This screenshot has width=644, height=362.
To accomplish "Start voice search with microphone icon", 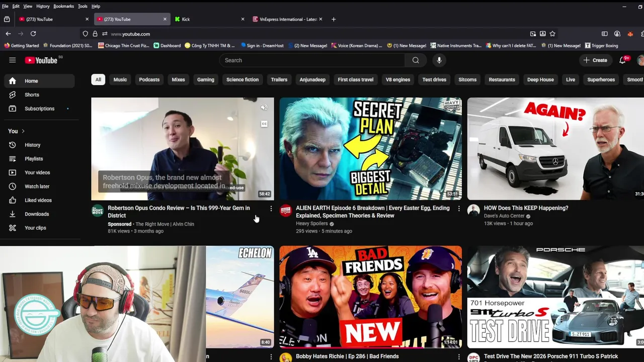I will pyautogui.click(x=439, y=60).
